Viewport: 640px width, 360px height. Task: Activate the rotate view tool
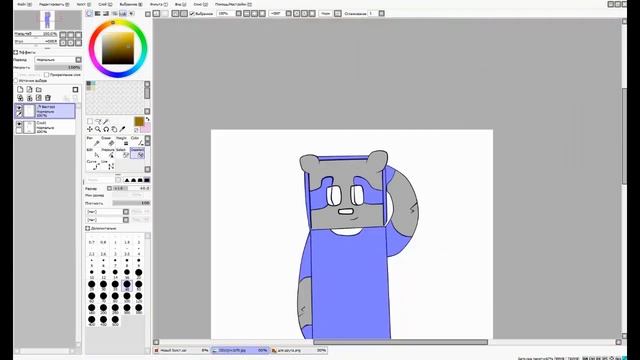coord(106,129)
